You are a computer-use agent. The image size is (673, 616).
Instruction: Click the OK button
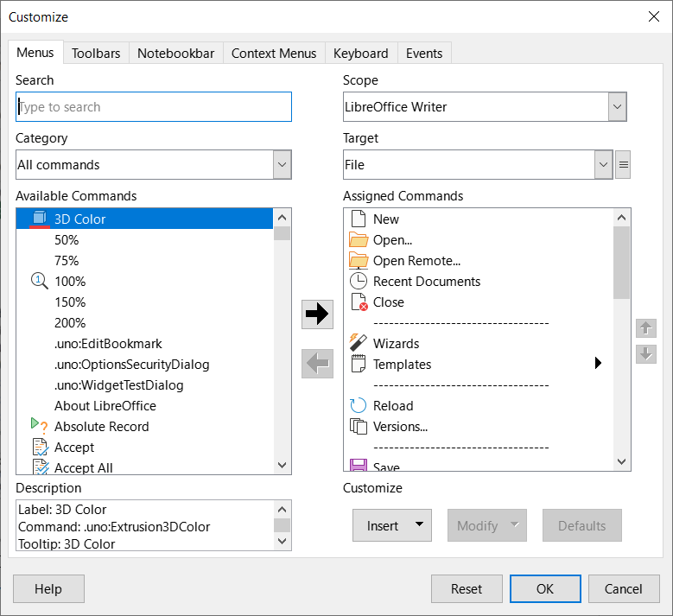[x=545, y=588]
